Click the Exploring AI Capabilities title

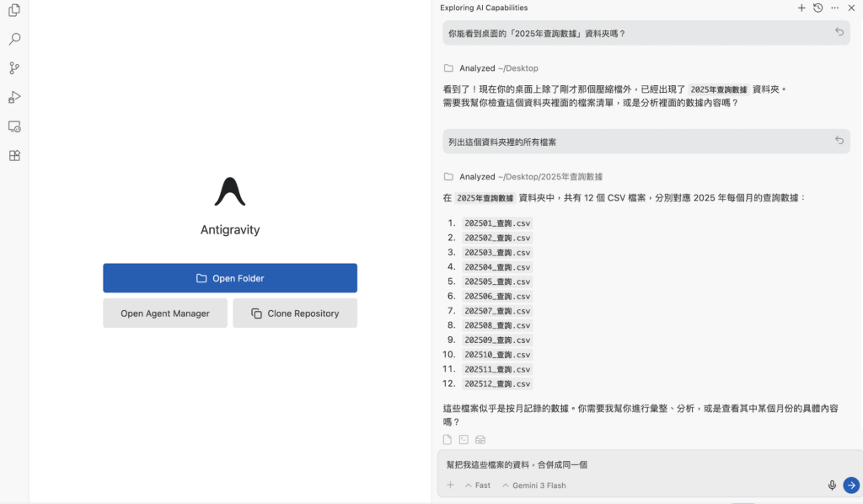click(x=484, y=8)
